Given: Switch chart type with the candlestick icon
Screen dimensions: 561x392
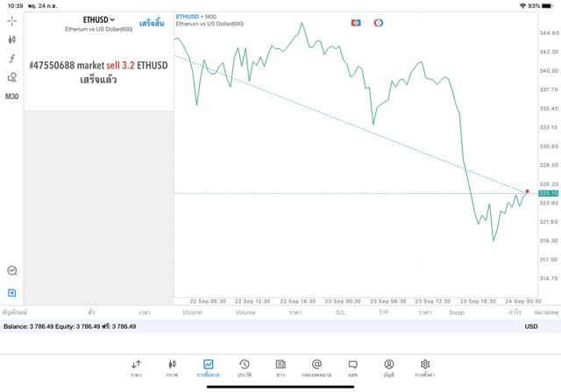Looking at the screenshot, I should tap(11, 39).
